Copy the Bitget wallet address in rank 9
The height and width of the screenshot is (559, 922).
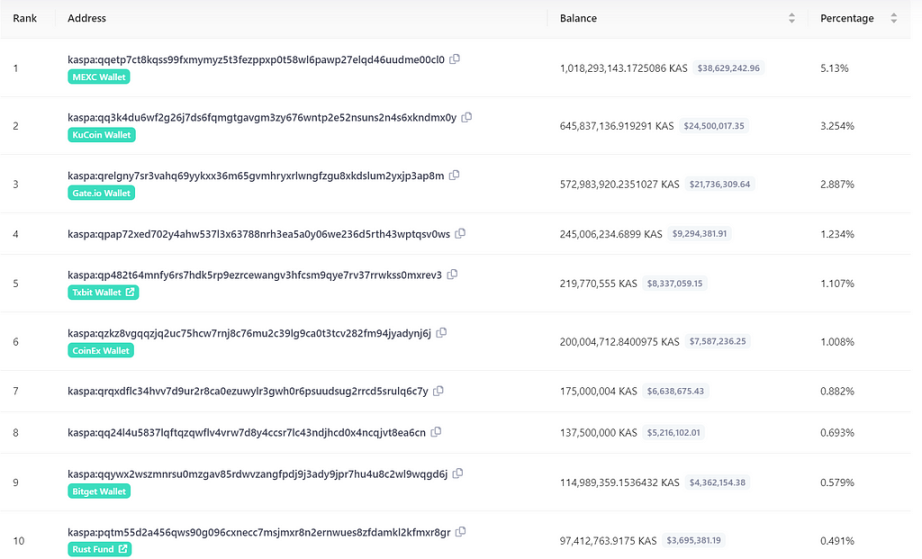pyautogui.click(x=457, y=474)
